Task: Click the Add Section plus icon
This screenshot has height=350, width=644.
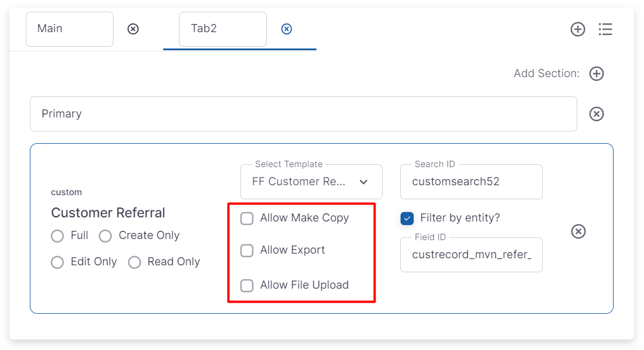Action: click(596, 74)
